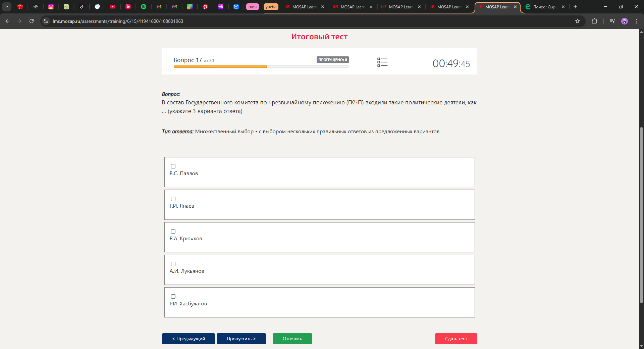This screenshot has width=644, height=349.
Task: Open the Wildberries pinned tab
Action: click(x=221, y=7)
